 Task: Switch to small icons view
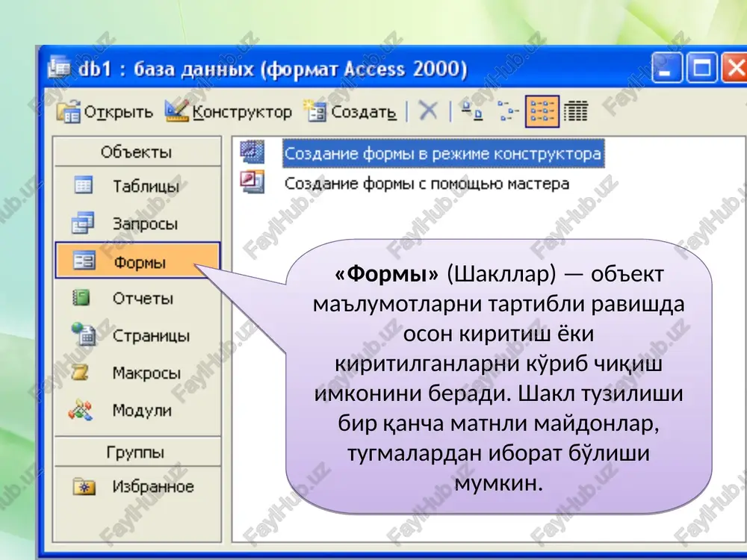pos(508,111)
